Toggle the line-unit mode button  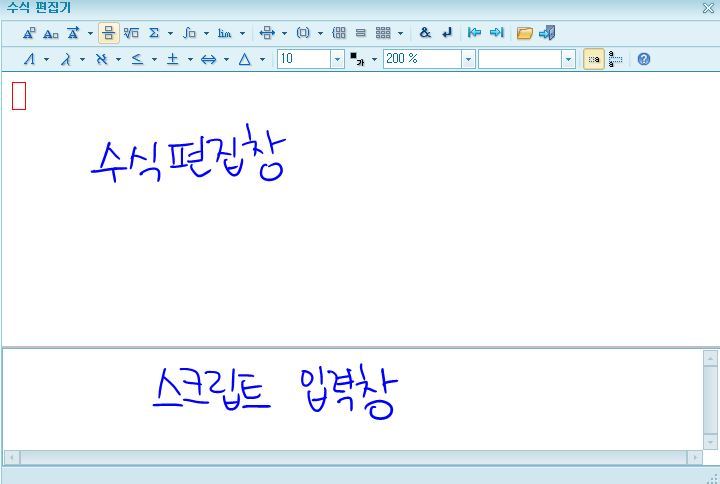[x=615, y=59]
